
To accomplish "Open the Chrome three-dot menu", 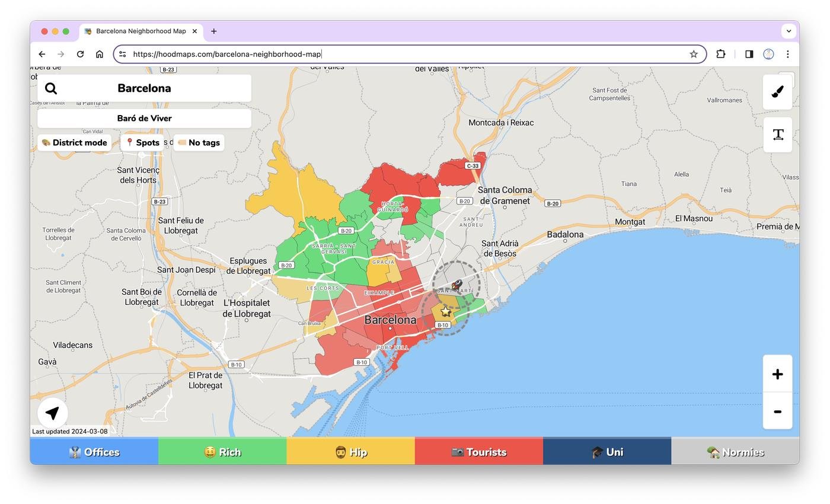I will point(787,54).
